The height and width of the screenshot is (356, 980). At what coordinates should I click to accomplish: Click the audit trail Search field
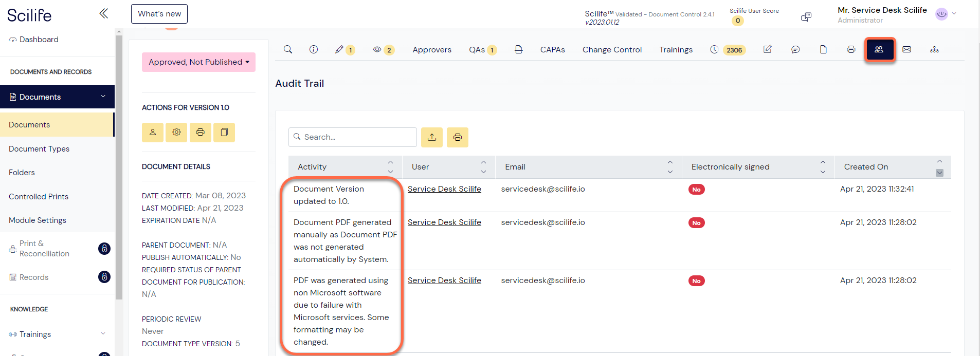pyautogui.click(x=353, y=137)
